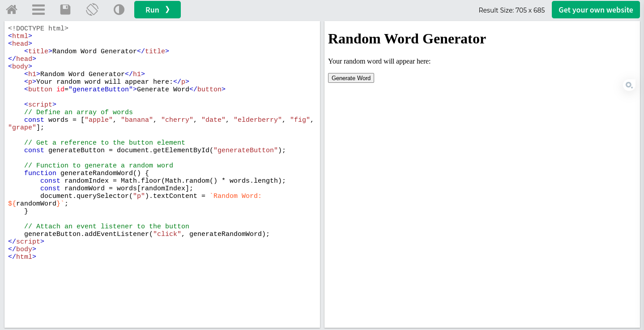This screenshot has height=330, width=644.
Task: Click the Random Word Generator heading in preview
Action: 407,39
